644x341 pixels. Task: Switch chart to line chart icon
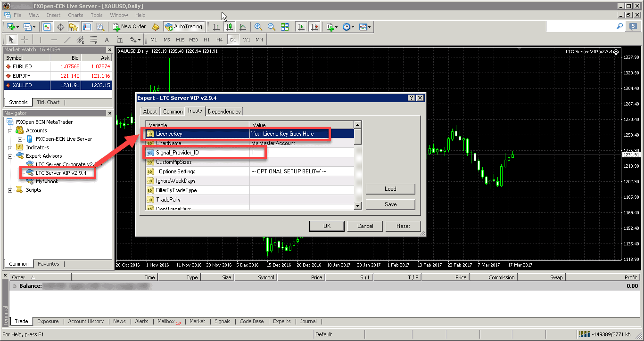[243, 27]
